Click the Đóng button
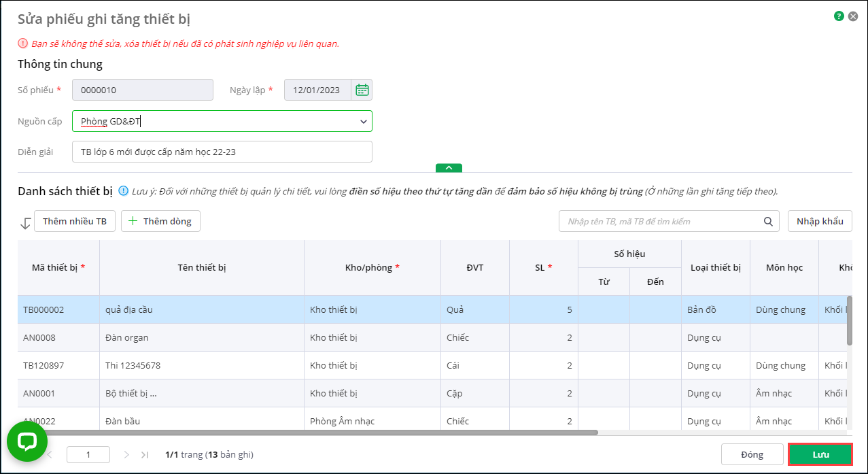Screen dimensions: 868x474 click(x=752, y=454)
